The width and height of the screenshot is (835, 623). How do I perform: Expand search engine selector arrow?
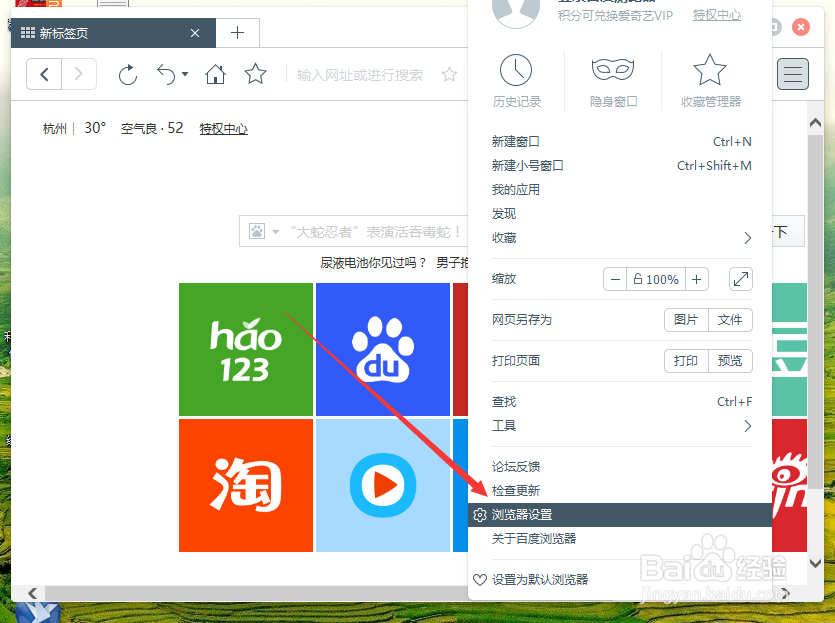click(x=275, y=232)
